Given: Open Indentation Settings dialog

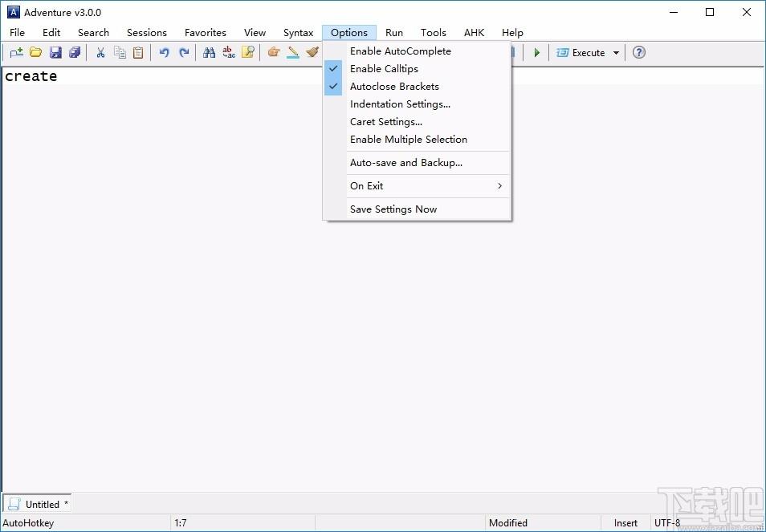Looking at the screenshot, I should point(417,104).
